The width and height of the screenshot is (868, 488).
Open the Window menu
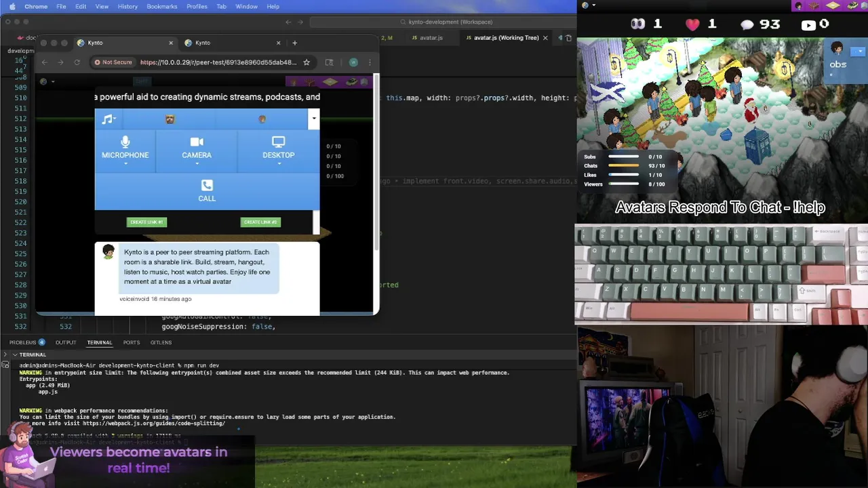(246, 6)
